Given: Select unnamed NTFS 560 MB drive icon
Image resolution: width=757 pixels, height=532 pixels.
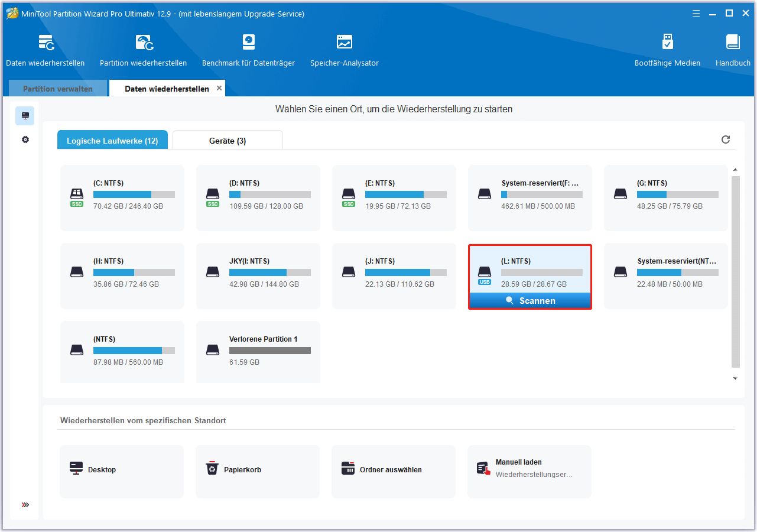Looking at the screenshot, I should click(x=77, y=350).
